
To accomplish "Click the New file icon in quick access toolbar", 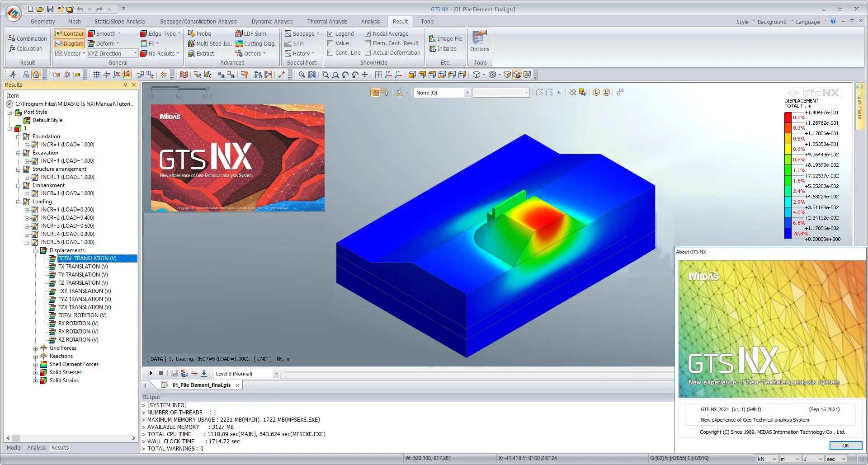I will click(x=30, y=9).
